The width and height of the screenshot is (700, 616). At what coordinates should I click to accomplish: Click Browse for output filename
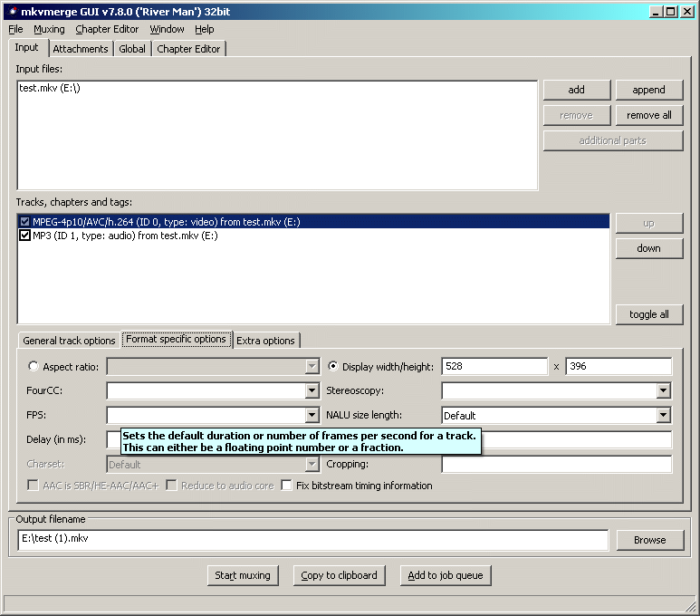[650, 540]
